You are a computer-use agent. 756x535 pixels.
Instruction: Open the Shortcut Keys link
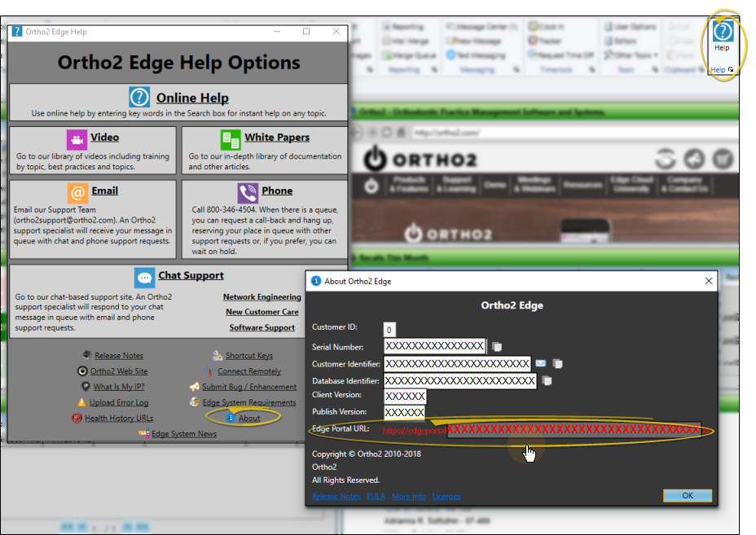[248, 355]
